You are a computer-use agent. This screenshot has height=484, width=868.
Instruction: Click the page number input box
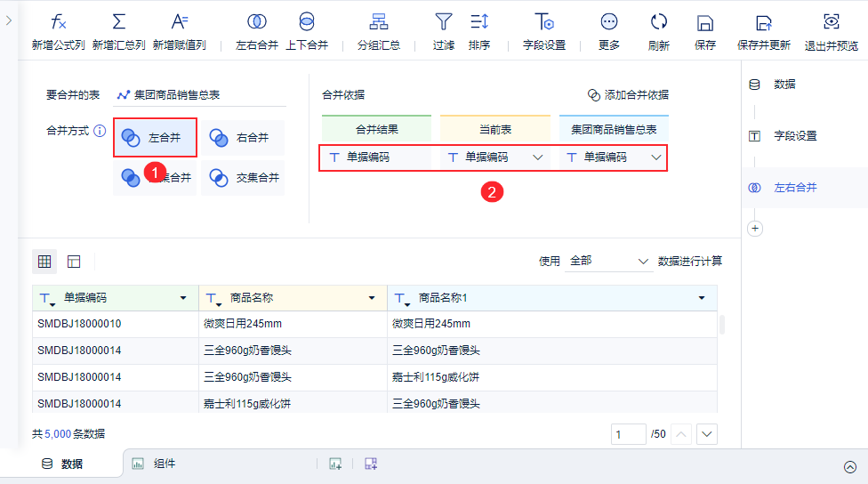(x=628, y=434)
